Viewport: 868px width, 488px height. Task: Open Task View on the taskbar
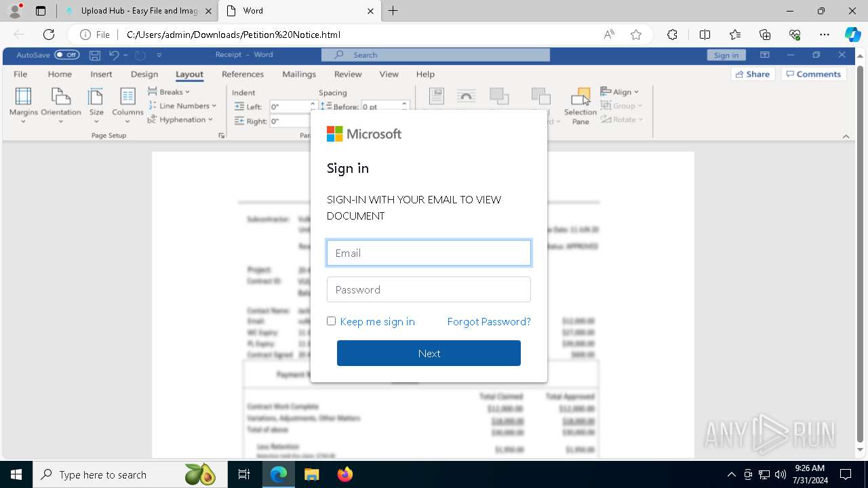click(245, 474)
